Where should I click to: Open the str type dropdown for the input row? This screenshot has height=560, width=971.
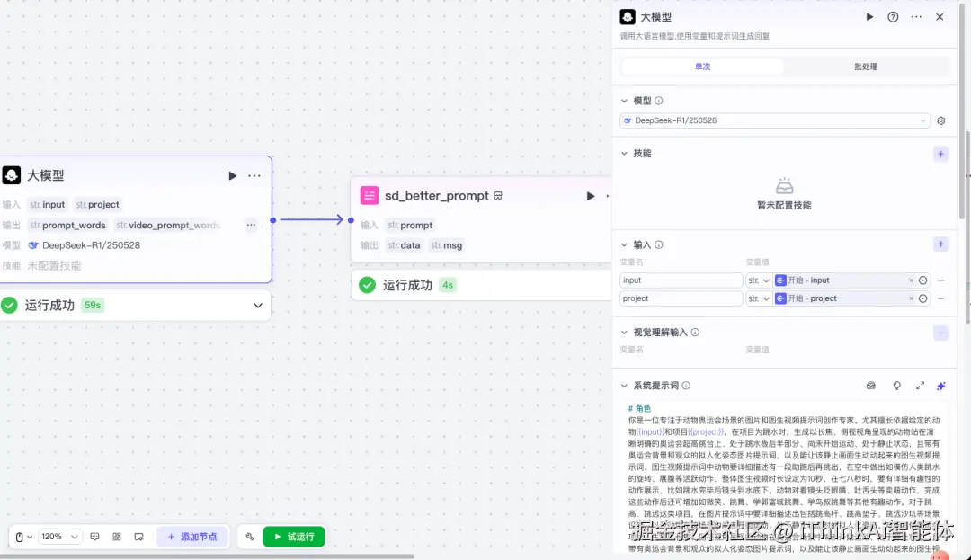point(759,280)
